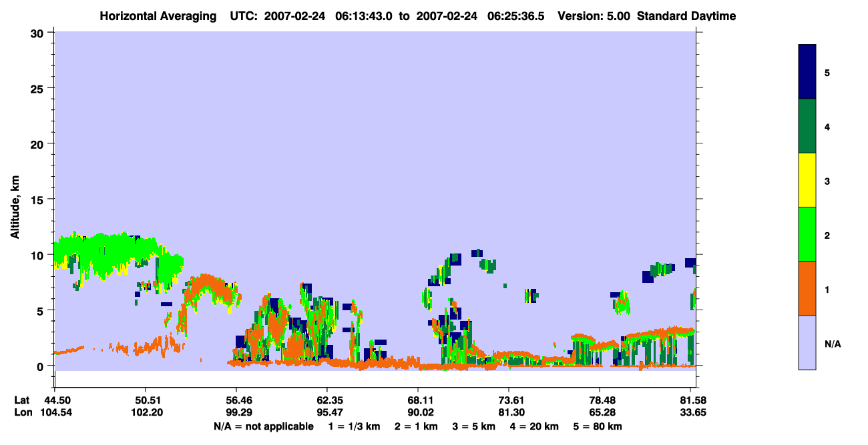Image resolution: width=868 pixels, height=445 pixels.
Task: Click the altitude tick label 25
Action: pos(39,88)
